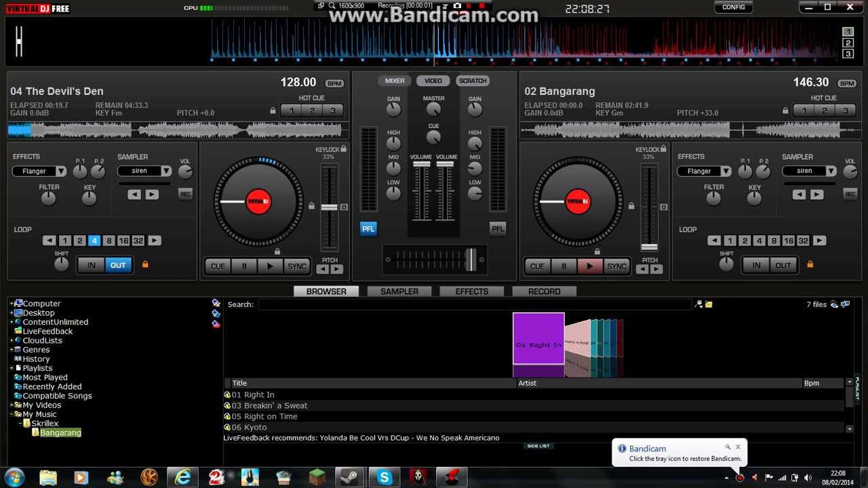The height and width of the screenshot is (488, 868).
Task: Hit CUE on the Devil's Den deck
Action: (218, 266)
